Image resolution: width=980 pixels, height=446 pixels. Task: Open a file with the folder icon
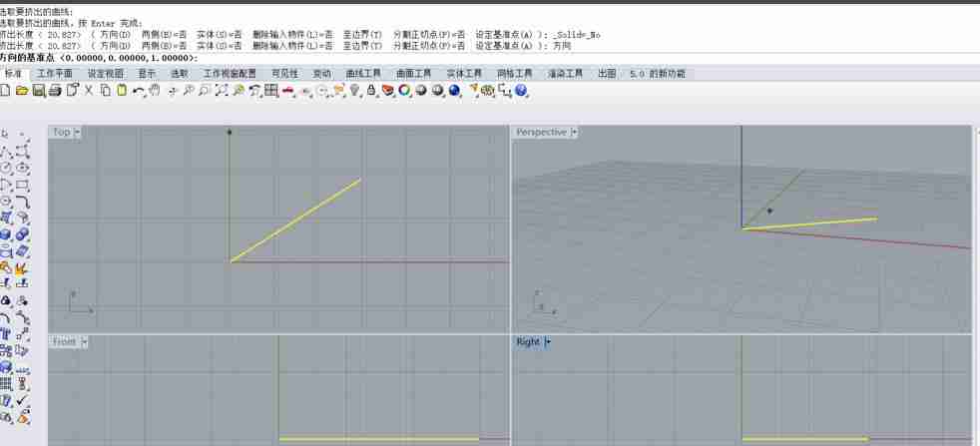22,91
